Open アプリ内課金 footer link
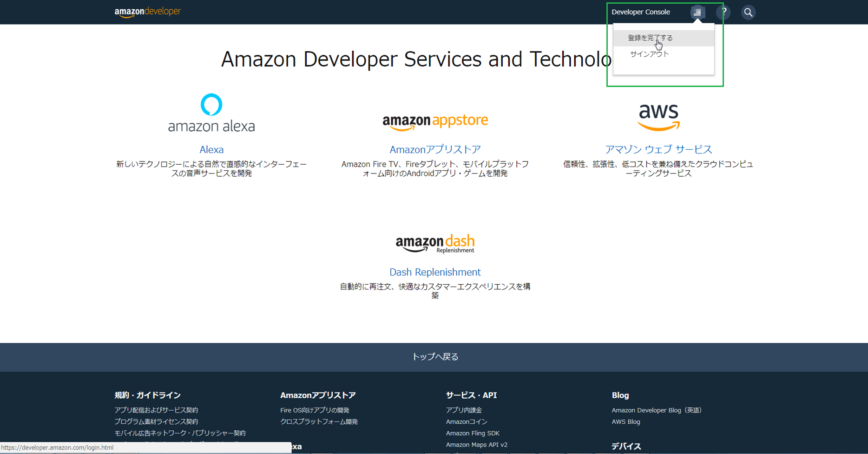The width and height of the screenshot is (868, 454). (x=464, y=410)
